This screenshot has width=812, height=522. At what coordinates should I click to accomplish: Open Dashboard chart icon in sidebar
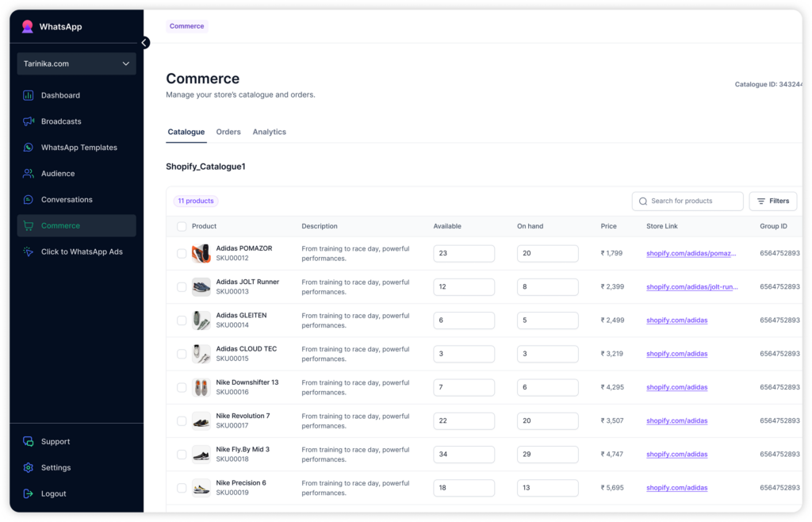pos(28,95)
